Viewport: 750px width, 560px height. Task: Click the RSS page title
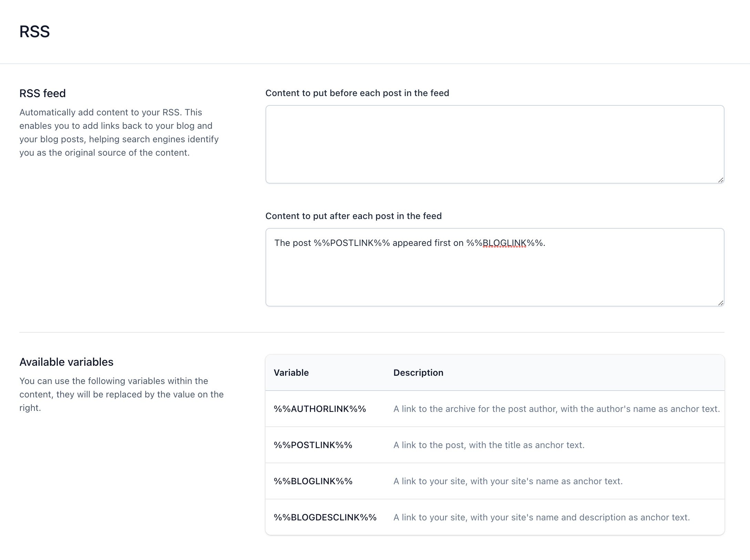click(34, 32)
